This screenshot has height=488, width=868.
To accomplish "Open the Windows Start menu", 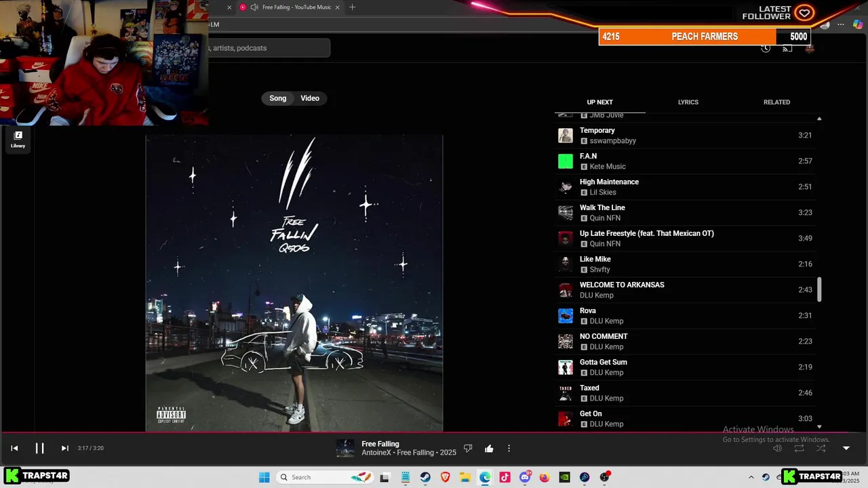I will 264,477.
